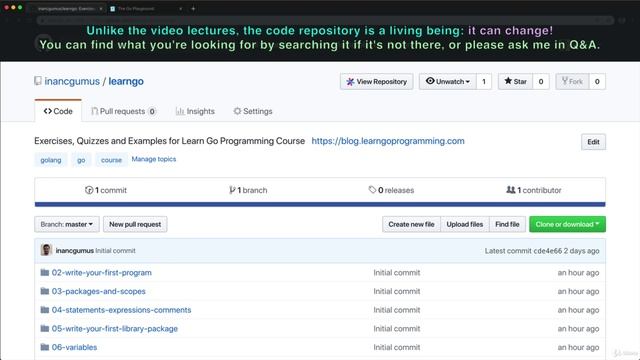This screenshot has height=360, width=640.
Task: Click folder icon beside 05-write-your-first-library-package
Action: (x=45, y=328)
